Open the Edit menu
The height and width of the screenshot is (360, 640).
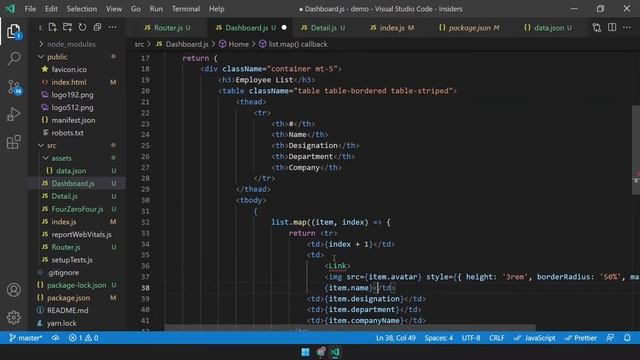[x=51, y=9]
